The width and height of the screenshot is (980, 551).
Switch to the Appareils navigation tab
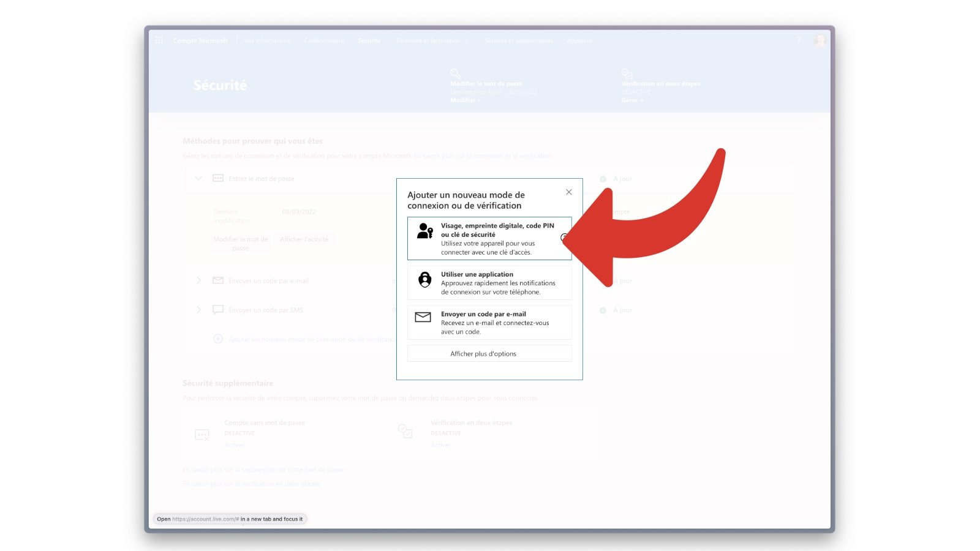[x=579, y=40]
